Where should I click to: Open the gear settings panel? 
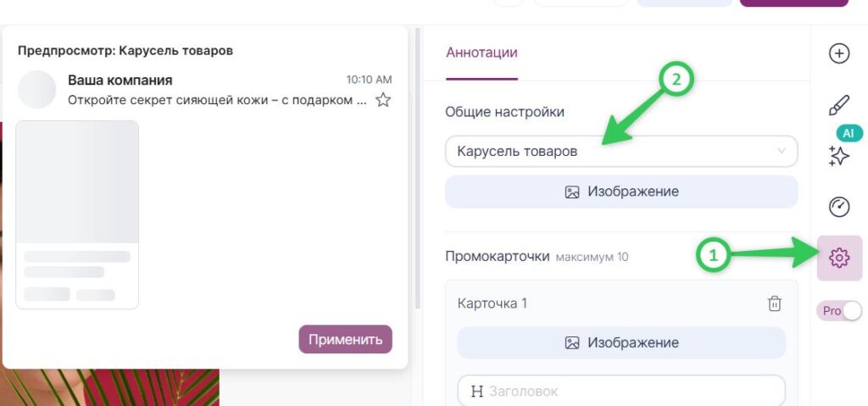tap(840, 258)
